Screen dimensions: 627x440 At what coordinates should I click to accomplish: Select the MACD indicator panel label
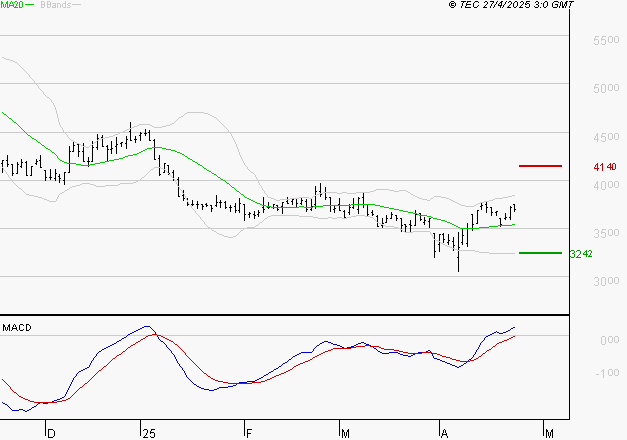[x=17, y=327]
